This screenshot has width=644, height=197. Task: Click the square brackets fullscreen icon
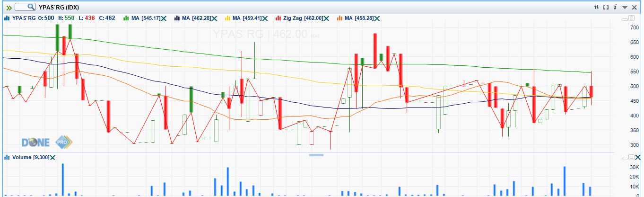click(x=606, y=7)
